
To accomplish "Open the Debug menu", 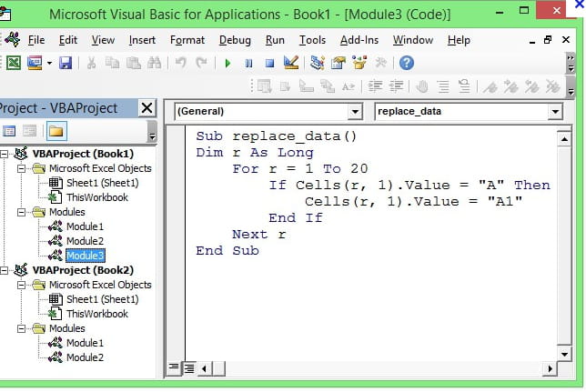I will coord(235,40).
